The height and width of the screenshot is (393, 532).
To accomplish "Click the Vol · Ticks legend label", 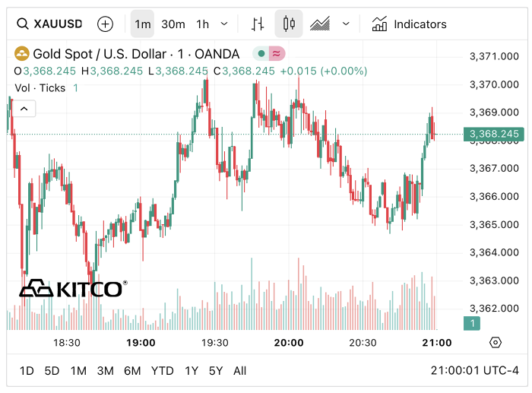I will pyautogui.click(x=40, y=88).
